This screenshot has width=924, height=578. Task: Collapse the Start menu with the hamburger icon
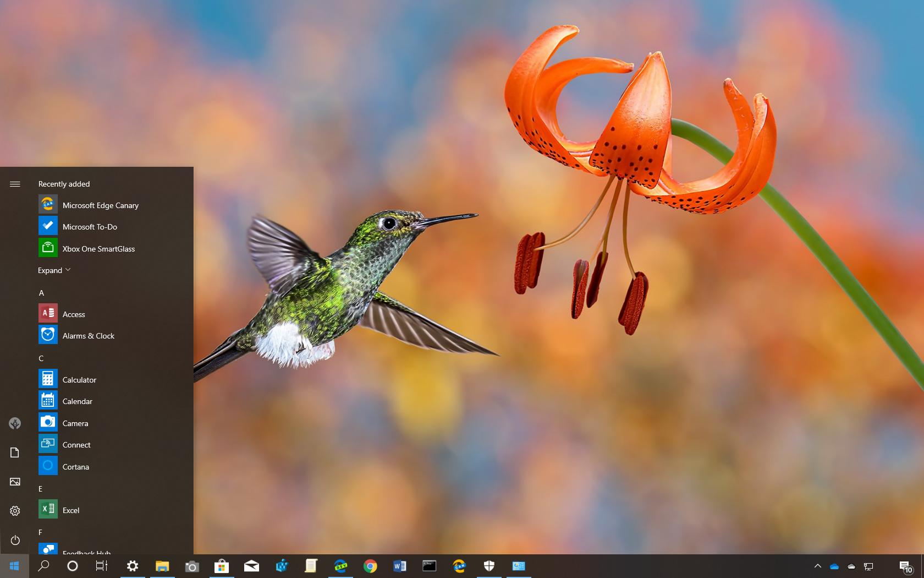tap(15, 184)
